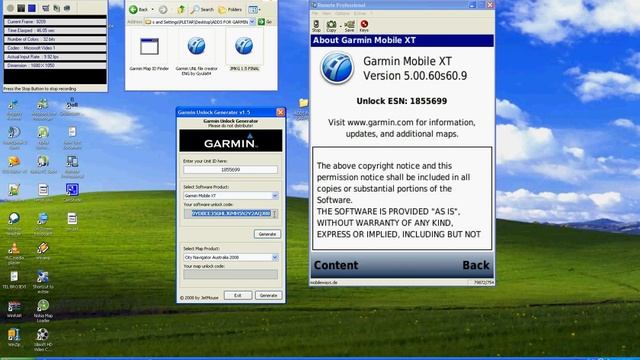Open the Views dropdown in Explorer toolbar

(254, 9)
